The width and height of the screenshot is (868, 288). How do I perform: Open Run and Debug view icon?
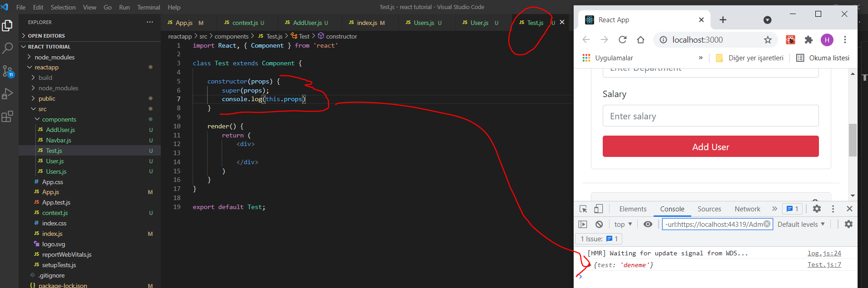click(x=8, y=93)
